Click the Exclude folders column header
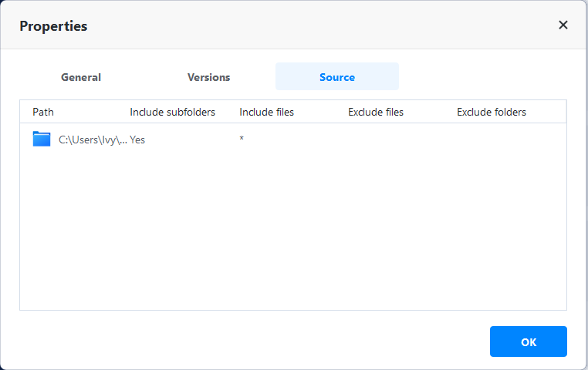The width and height of the screenshot is (588, 370). tap(492, 113)
